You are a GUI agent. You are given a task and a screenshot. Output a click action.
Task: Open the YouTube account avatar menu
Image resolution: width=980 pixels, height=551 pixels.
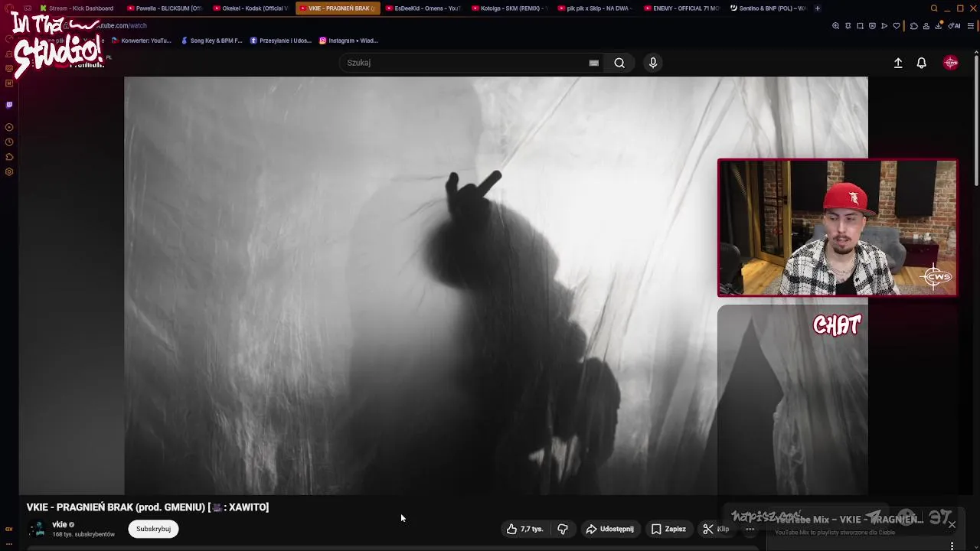[x=951, y=64]
